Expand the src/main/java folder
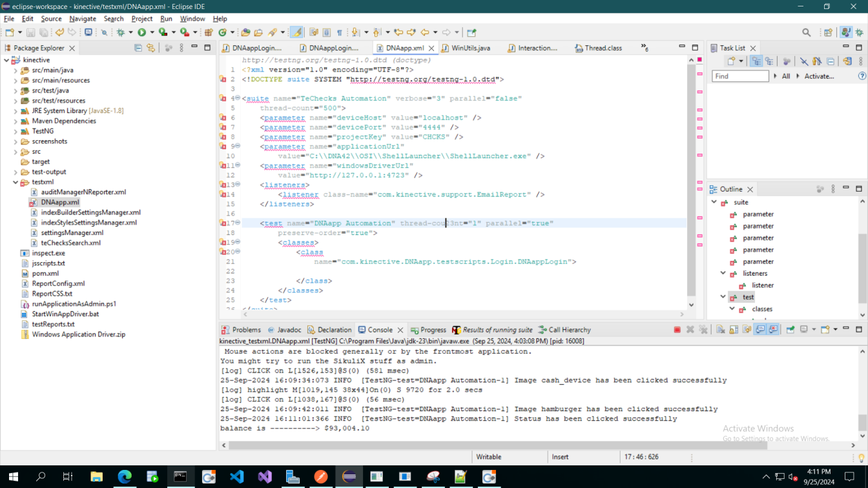 click(15, 70)
